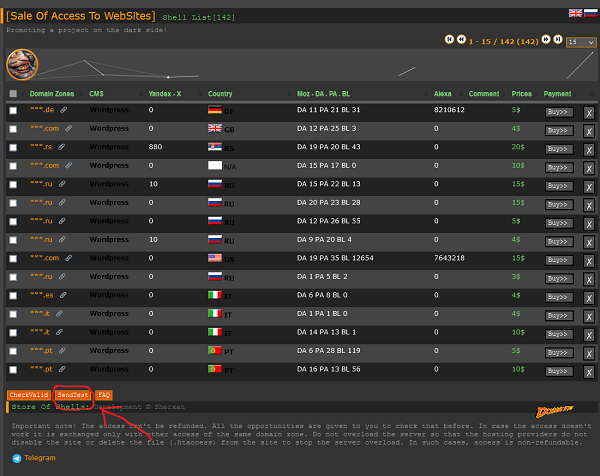Screen dimensions: 600x476
Task: Check the DA 9 PA 20 .ru row checkbox
Action: (x=13, y=240)
